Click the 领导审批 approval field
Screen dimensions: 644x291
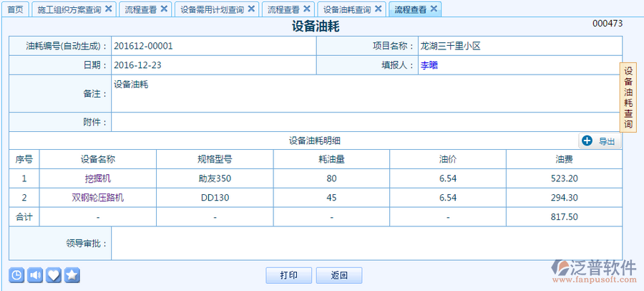[367, 243]
